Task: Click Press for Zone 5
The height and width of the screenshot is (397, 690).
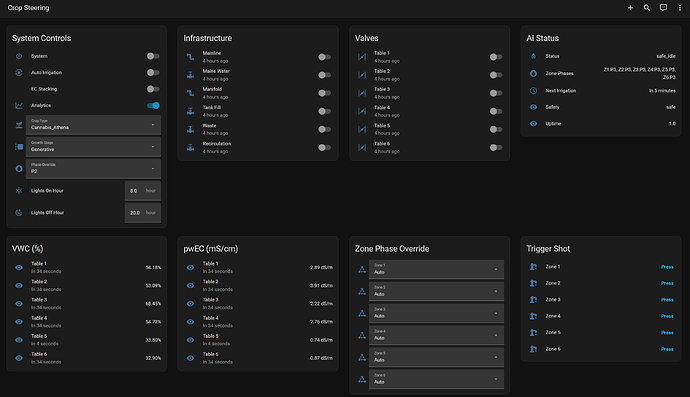Action: point(667,333)
